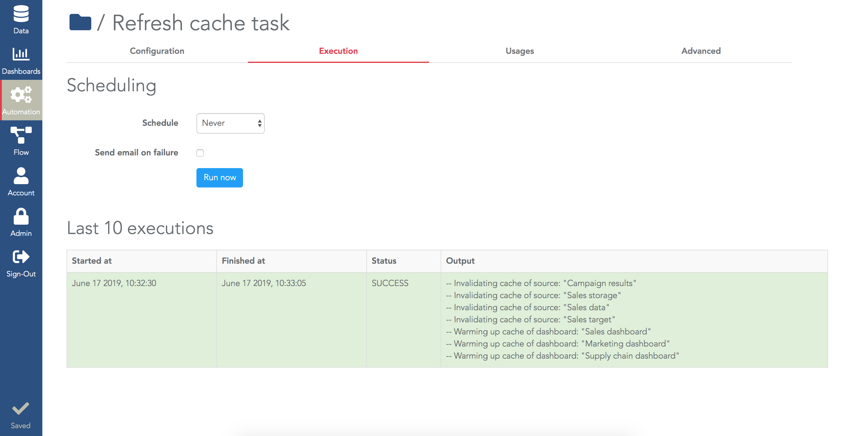Screen dimensions: 868x436
Task: Click output line mentioning "Sales data"
Action: coord(528,307)
